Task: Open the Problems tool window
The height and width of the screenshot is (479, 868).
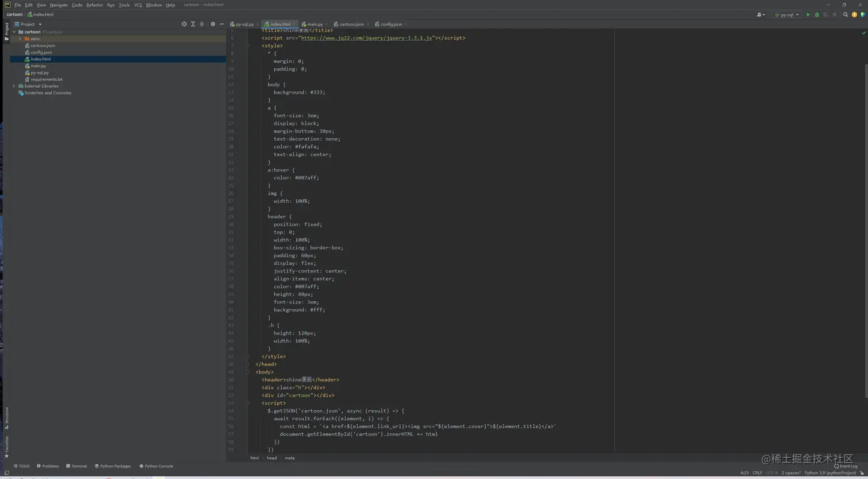Action: point(48,466)
